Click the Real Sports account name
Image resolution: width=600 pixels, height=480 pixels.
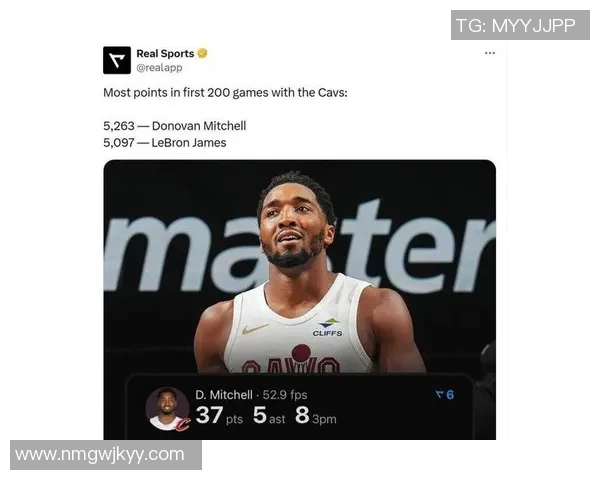click(165, 53)
